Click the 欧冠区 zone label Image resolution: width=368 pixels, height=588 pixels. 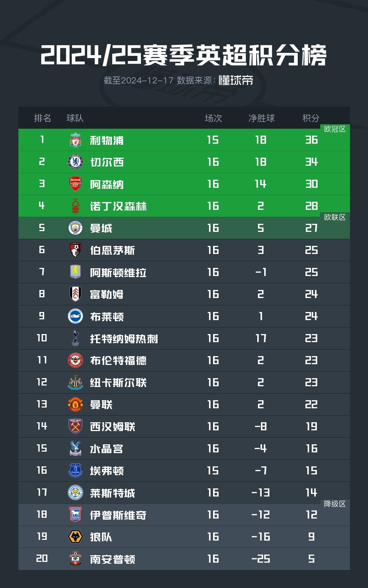[335, 129]
